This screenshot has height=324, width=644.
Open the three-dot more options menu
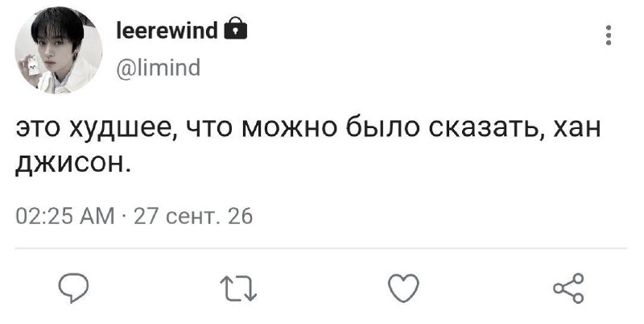coord(609,35)
